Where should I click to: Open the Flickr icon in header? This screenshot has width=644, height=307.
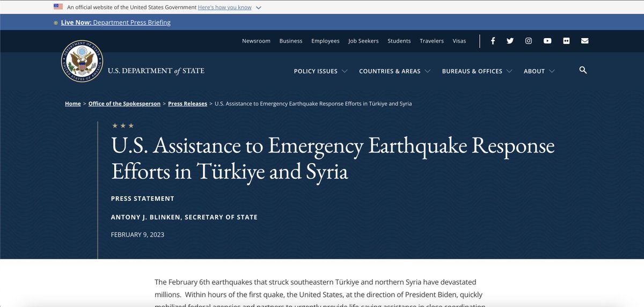click(566, 41)
